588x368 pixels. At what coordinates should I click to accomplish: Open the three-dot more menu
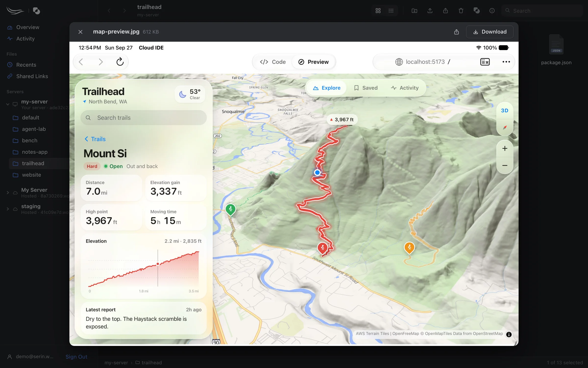[x=506, y=62]
